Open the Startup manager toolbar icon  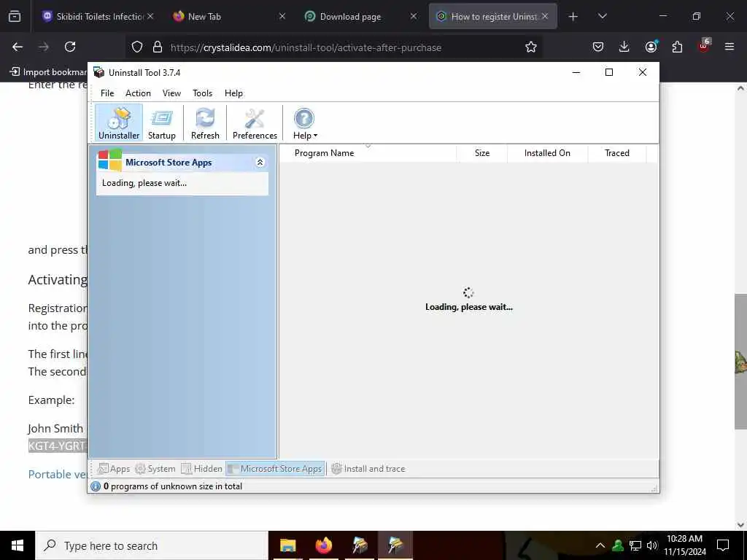[161, 122]
